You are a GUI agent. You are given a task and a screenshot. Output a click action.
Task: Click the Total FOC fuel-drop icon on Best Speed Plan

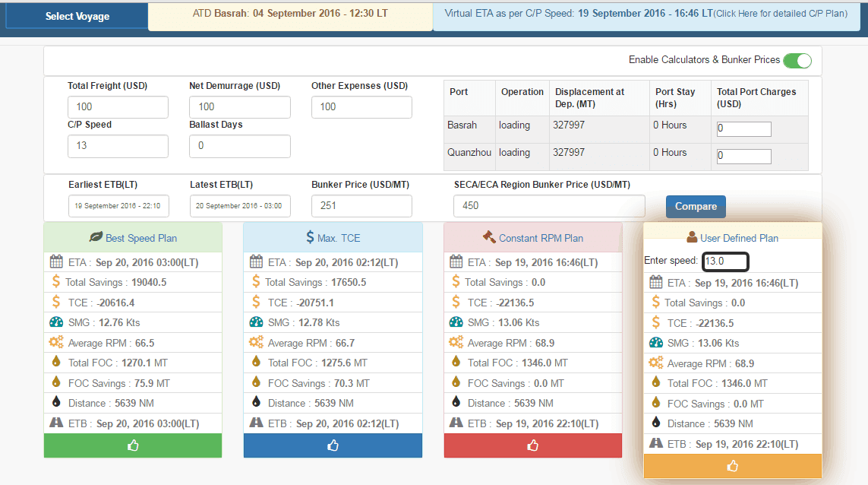click(55, 363)
